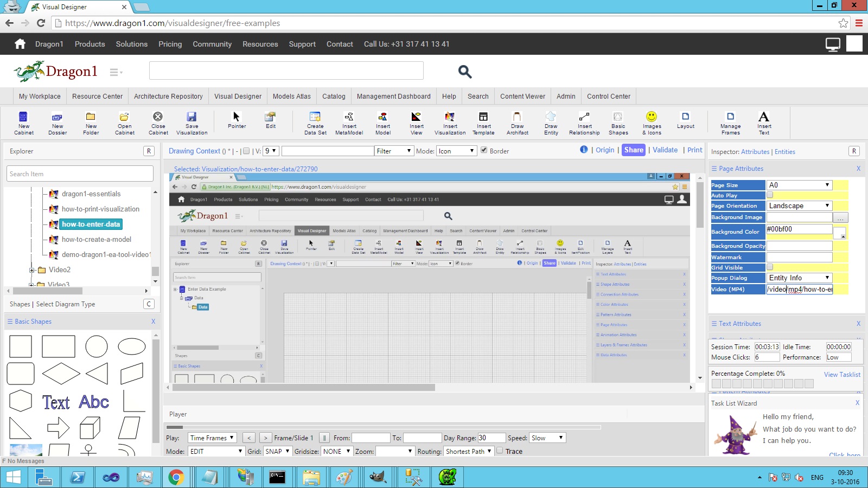The height and width of the screenshot is (488, 868).
Task: Click the New Cabinet toolbar icon
Action: pos(23,123)
